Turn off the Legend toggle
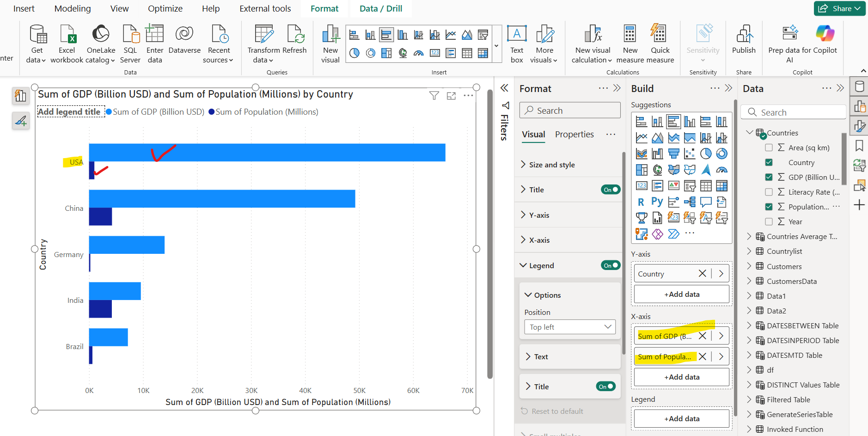 (611, 265)
